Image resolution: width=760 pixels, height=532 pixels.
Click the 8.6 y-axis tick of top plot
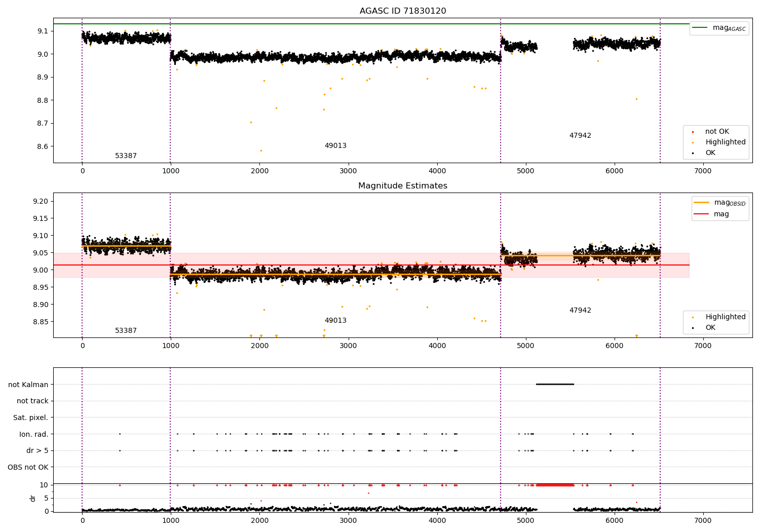click(43, 147)
